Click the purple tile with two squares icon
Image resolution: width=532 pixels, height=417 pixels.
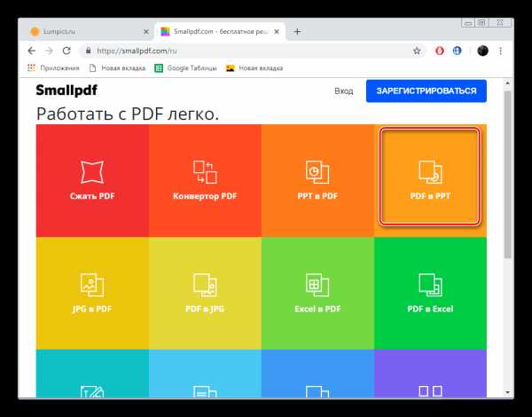click(x=430, y=391)
